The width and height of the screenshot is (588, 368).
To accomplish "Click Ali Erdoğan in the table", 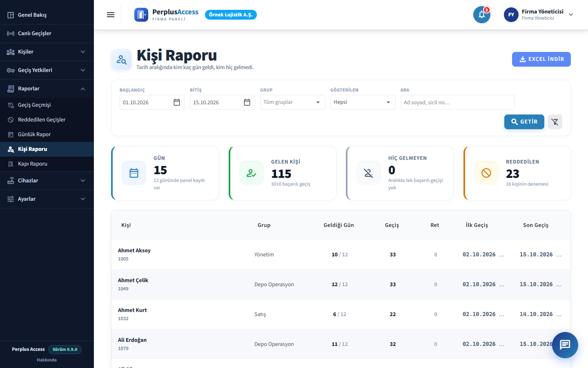I will [132, 340].
